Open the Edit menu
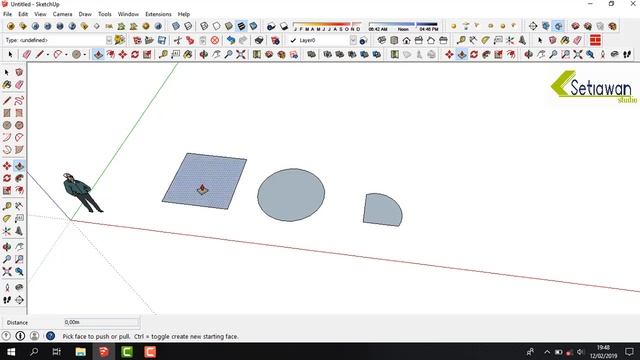This screenshot has width=640, height=360. (x=23, y=14)
